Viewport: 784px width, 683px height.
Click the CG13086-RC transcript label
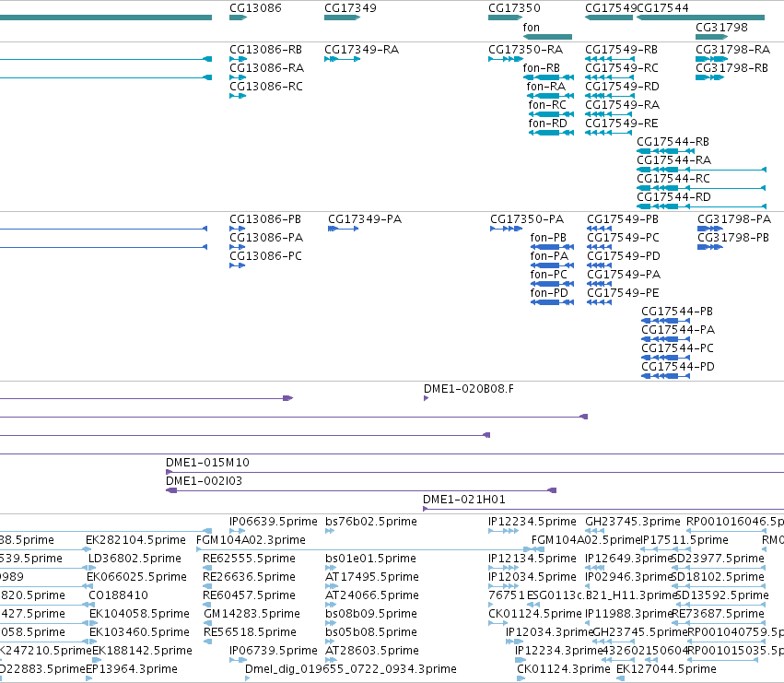[x=266, y=87]
